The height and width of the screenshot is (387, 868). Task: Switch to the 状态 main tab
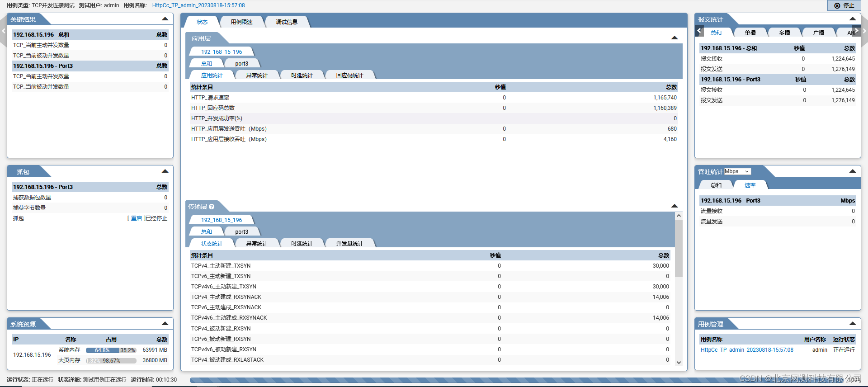202,22
